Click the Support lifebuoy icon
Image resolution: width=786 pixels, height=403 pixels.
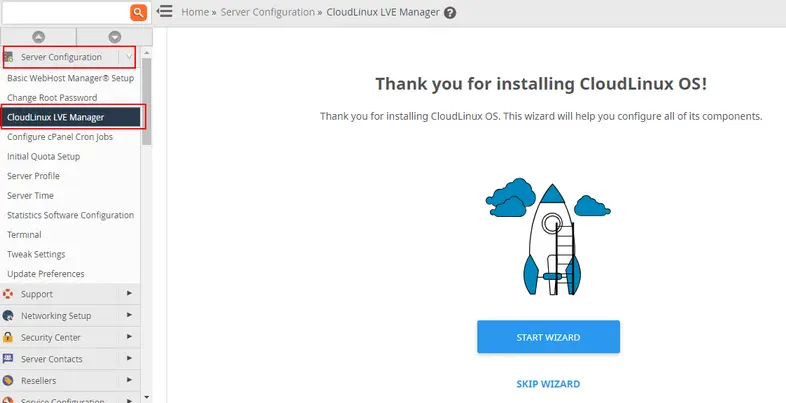point(9,294)
